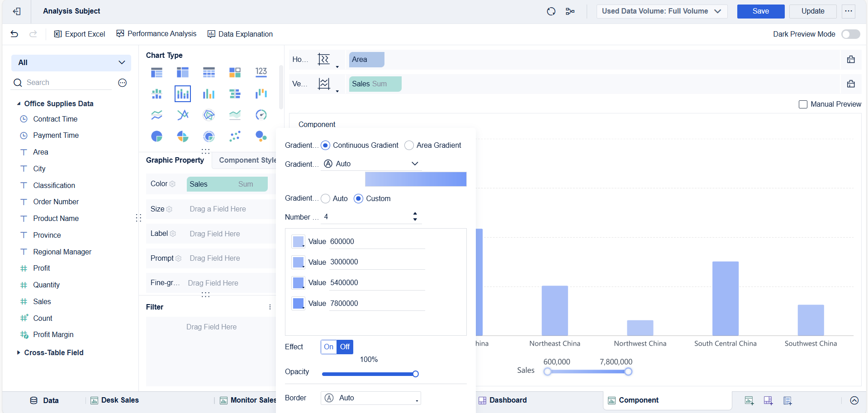Click the Number of segments stepper arrows
868x413 pixels.
point(415,217)
